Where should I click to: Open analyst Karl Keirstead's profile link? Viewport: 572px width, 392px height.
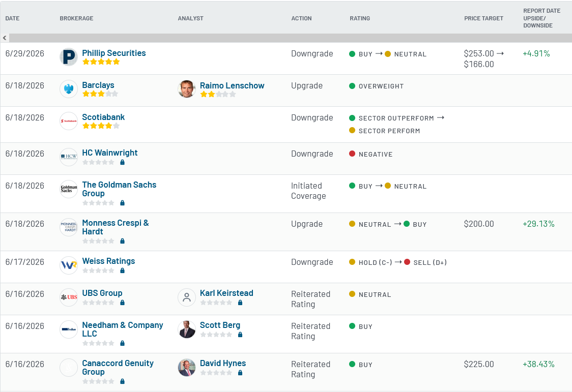click(x=226, y=293)
